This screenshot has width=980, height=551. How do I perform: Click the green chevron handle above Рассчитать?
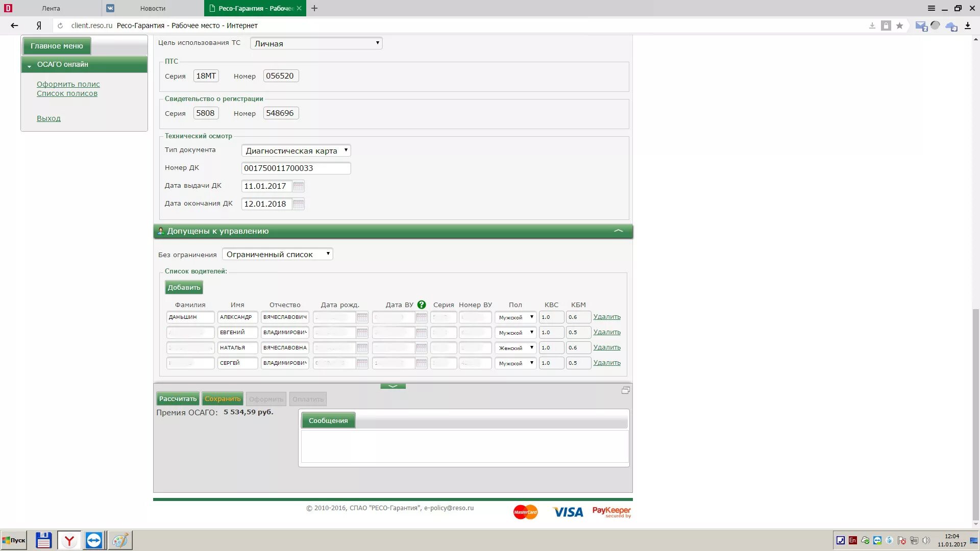[393, 386]
